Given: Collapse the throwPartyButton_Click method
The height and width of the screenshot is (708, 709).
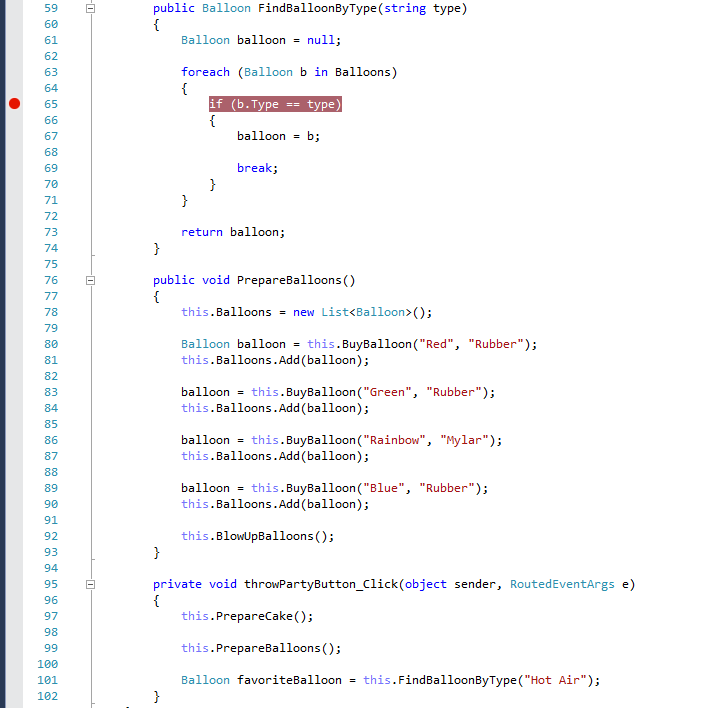Looking at the screenshot, I should [x=91, y=584].
